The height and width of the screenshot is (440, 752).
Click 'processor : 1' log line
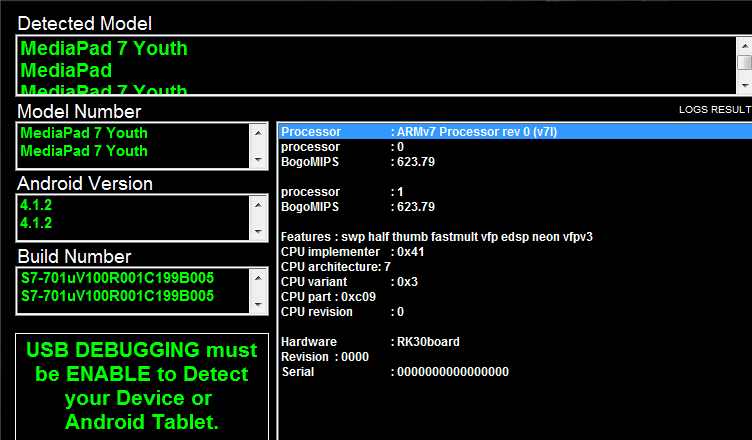pos(342,192)
